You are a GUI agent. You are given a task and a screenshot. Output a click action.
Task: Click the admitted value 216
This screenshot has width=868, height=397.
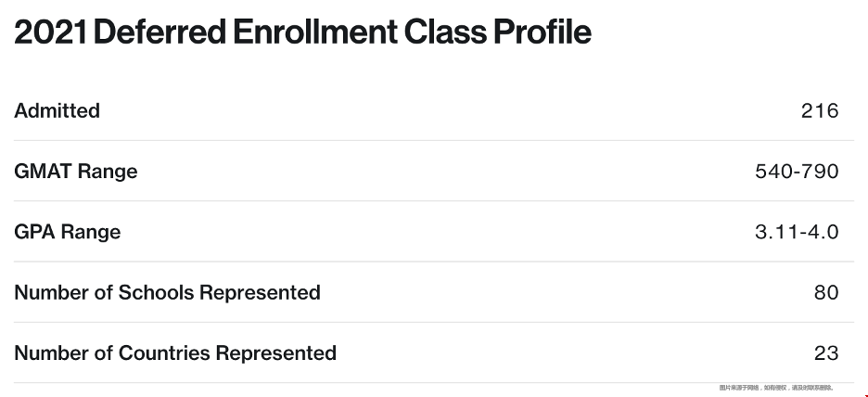pos(820,110)
